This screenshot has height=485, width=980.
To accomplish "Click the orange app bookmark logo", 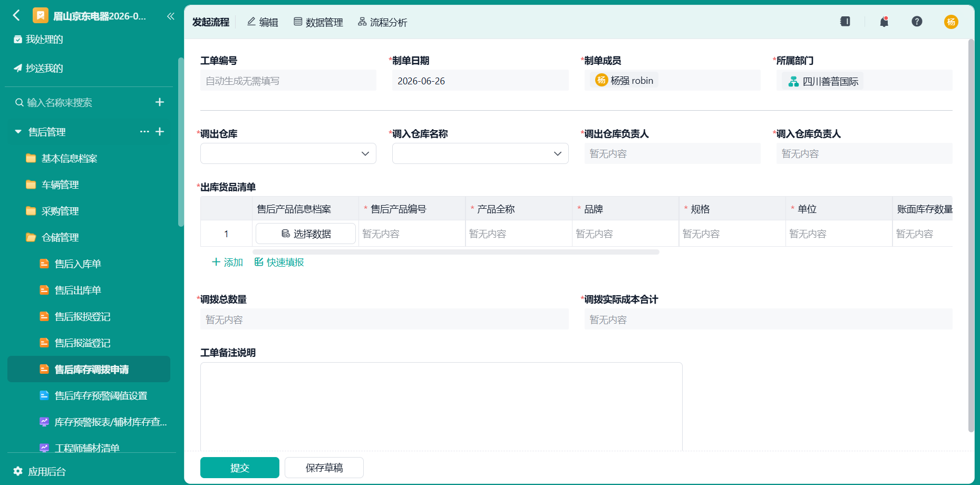I will (x=41, y=15).
